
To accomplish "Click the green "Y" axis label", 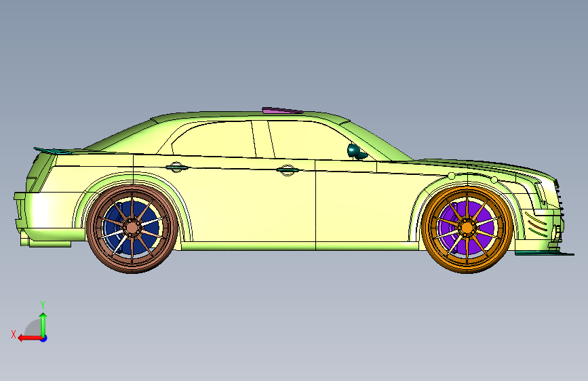I will tap(43, 304).
